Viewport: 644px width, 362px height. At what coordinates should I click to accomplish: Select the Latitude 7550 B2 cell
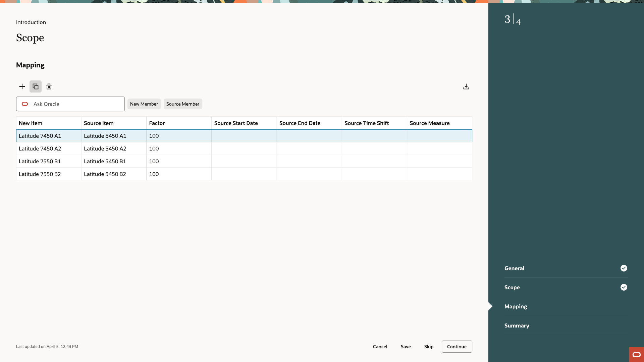[49, 174]
